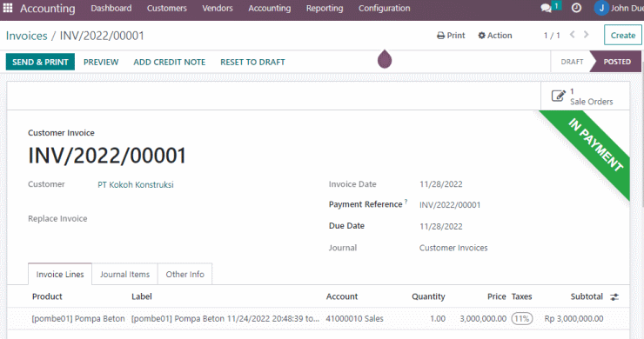Screen dimensions: 644x339
Task: Go to next record arrow
Action: point(586,35)
